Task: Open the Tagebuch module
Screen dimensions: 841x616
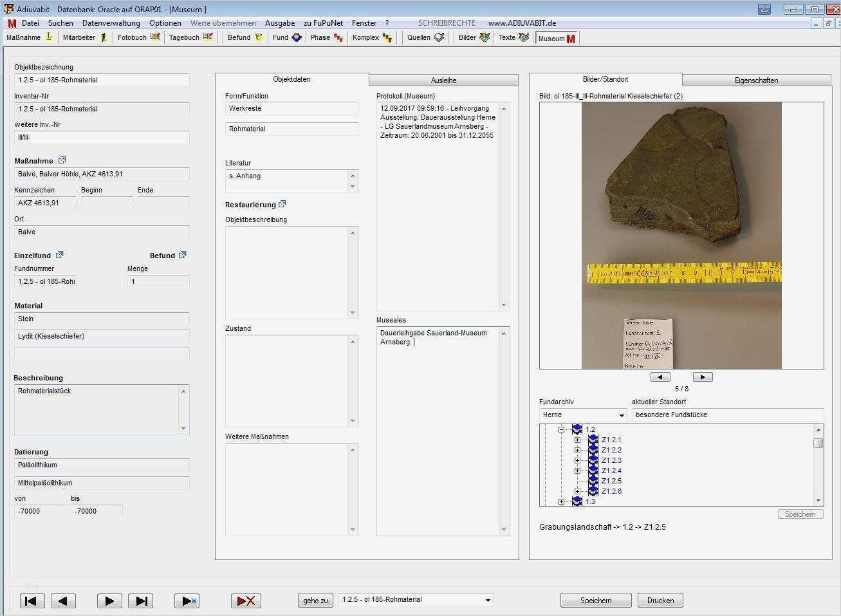Action: 190,37
